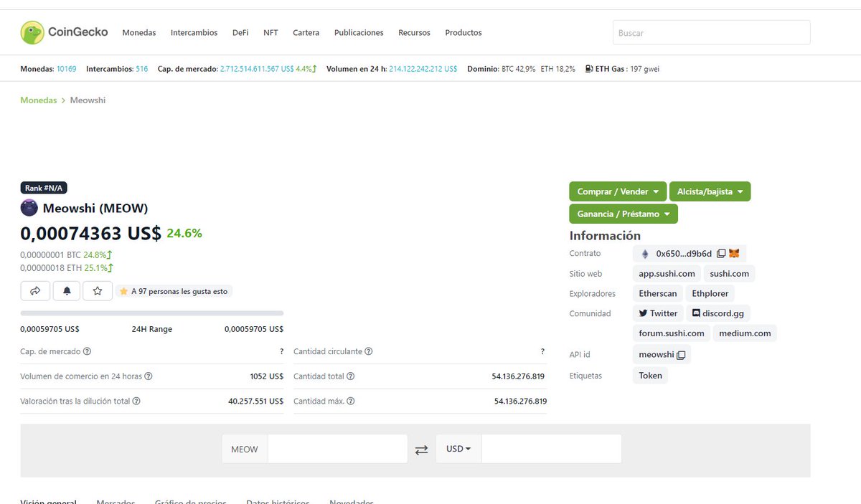
Task: Click the Monedas count 10169
Action: pos(66,69)
